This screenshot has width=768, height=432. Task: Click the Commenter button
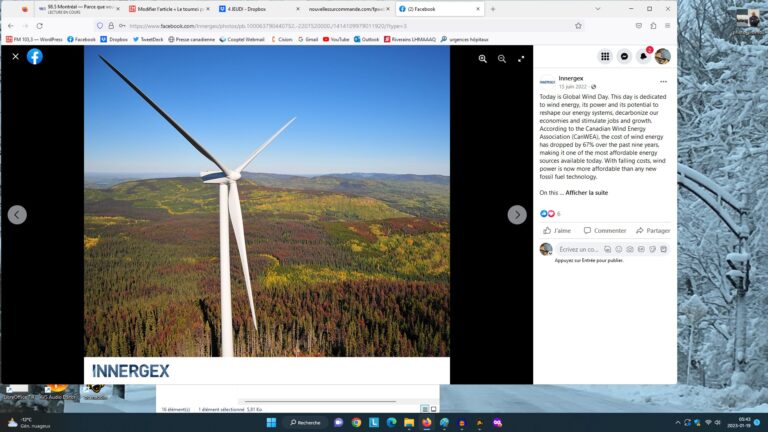click(604, 230)
